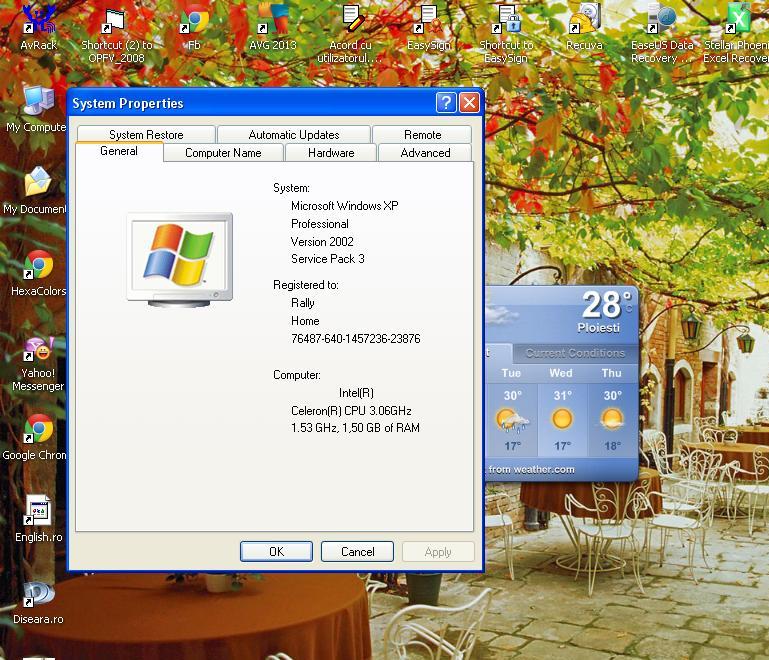Click '1.53 GHz, 1,50 GB of RAM'
The height and width of the screenshot is (660, 769).
(355, 428)
